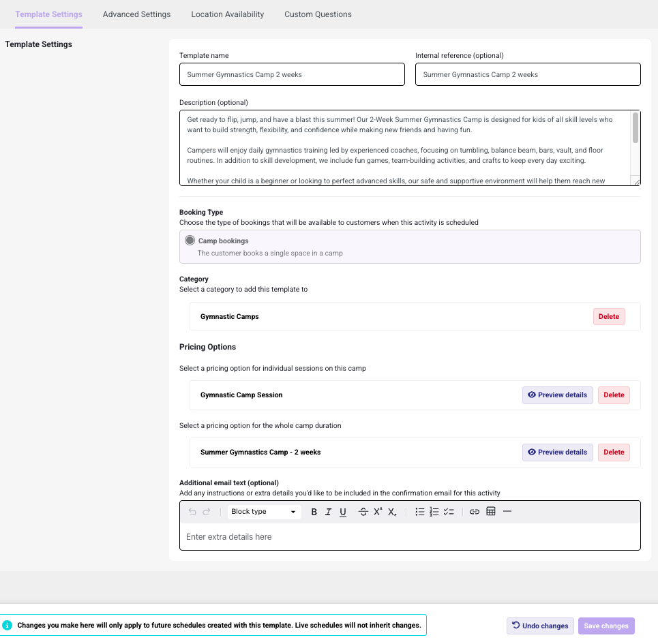
Task: Apply subscript formatting
Action: tap(392, 512)
